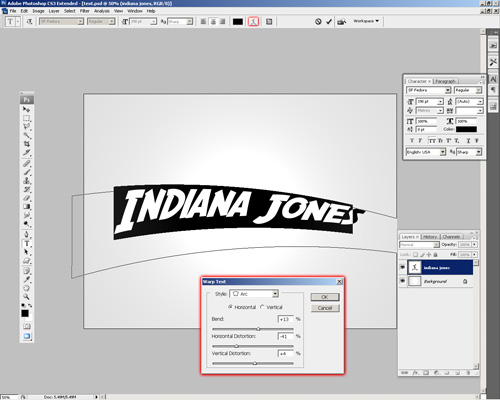Select Vertical radio in Warp Text
500x400 pixels.
coord(262,307)
